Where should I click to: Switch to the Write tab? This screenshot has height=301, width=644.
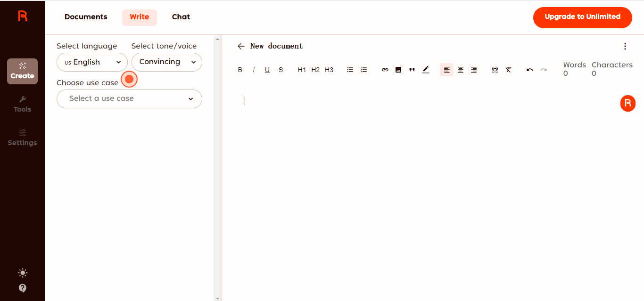pyautogui.click(x=140, y=17)
